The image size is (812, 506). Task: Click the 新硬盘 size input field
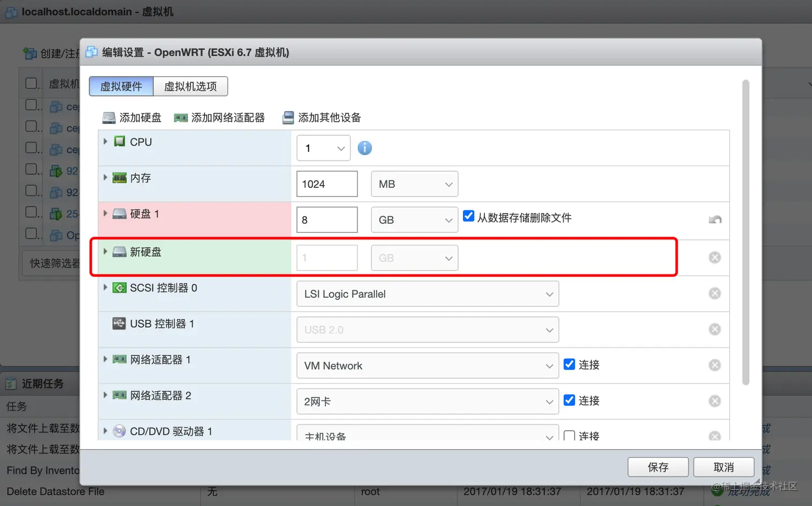pos(327,258)
